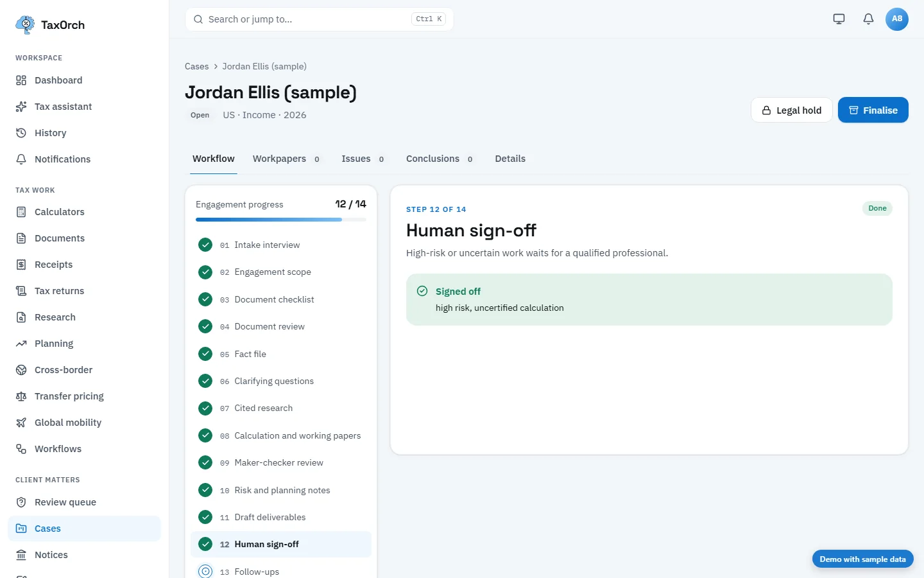Click the Research icon
The width and height of the screenshot is (924, 578).
(x=21, y=317)
